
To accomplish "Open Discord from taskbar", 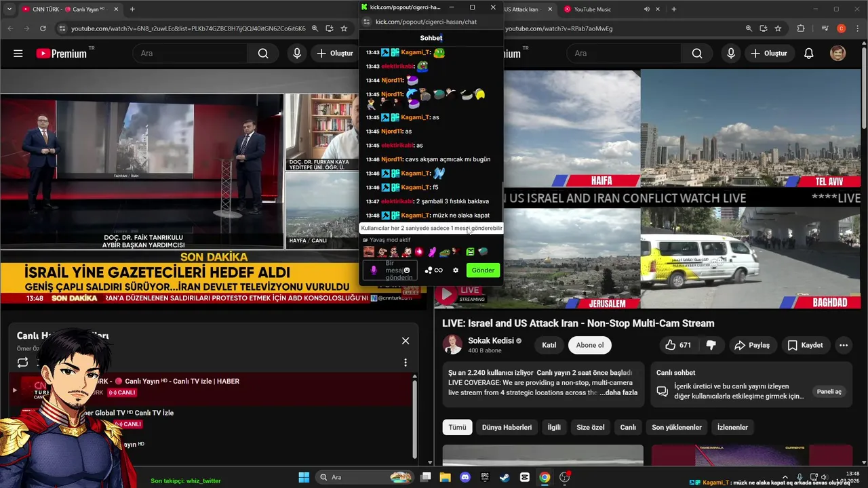I will 465,477.
